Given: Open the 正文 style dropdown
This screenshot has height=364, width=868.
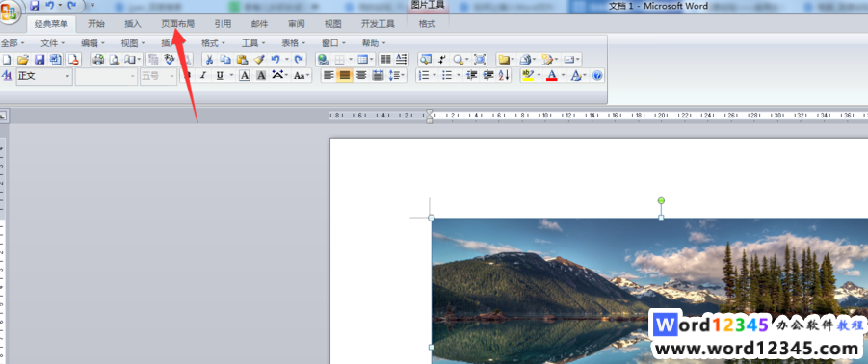Looking at the screenshot, I should coord(68,76).
